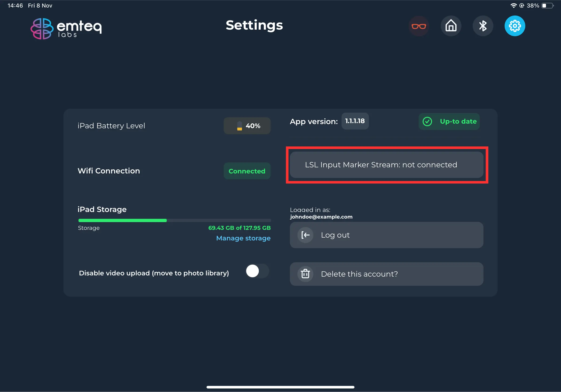Toggle the Wifi Connected status
The image size is (561, 392).
click(247, 171)
